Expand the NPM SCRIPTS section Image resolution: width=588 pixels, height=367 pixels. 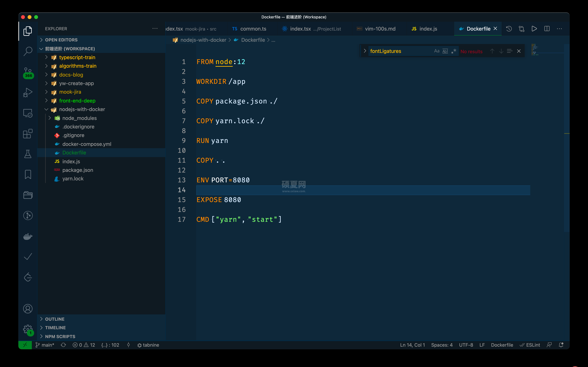pos(101,336)
